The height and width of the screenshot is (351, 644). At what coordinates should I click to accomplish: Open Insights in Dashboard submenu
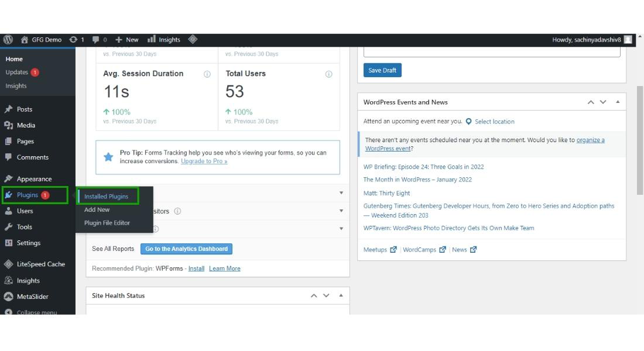[16, 86]
